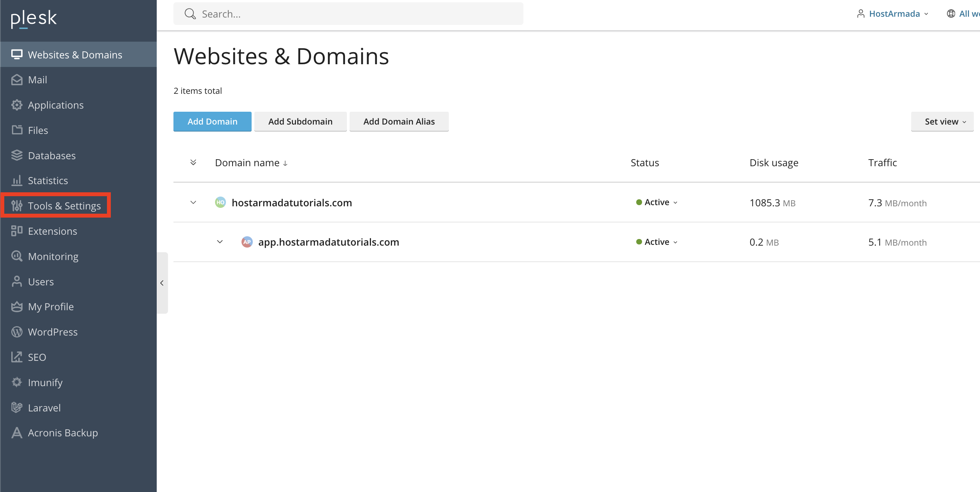Viewport: 980px width, 492px height.
Task: Click the Add Subdomain button
Action: coord(300,121)
